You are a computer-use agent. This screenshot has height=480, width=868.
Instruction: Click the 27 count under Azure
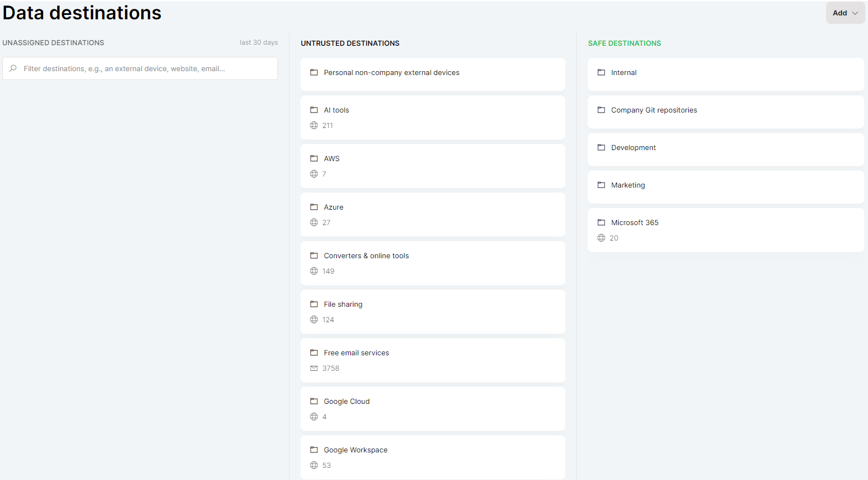[x=326, y=222]
